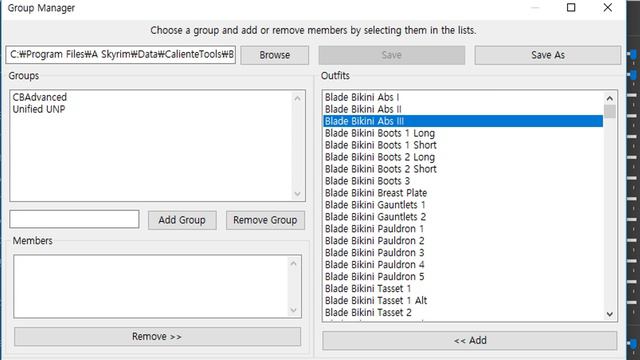Click the Add Group button
640x360 pixels.
[x=182, y=220]
